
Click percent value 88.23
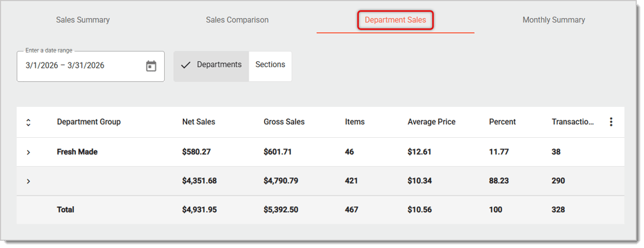click(x=499, y=180)
